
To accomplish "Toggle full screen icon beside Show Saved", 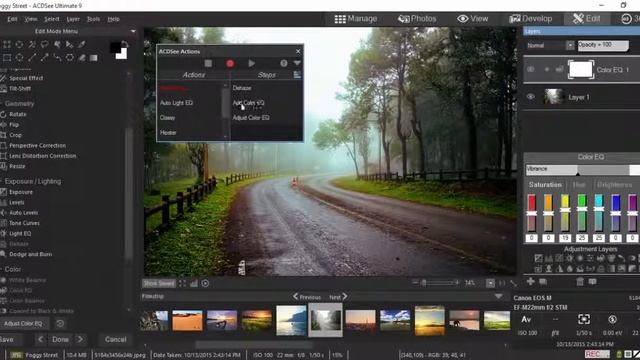I will (x=182, y=283).
